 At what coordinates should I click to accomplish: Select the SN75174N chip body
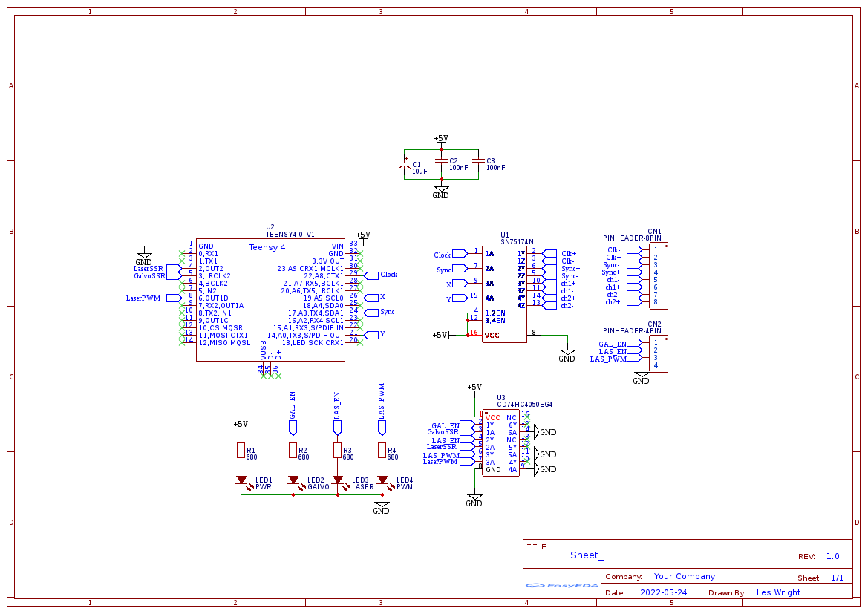pyautogui.click(x=504, y=295)
